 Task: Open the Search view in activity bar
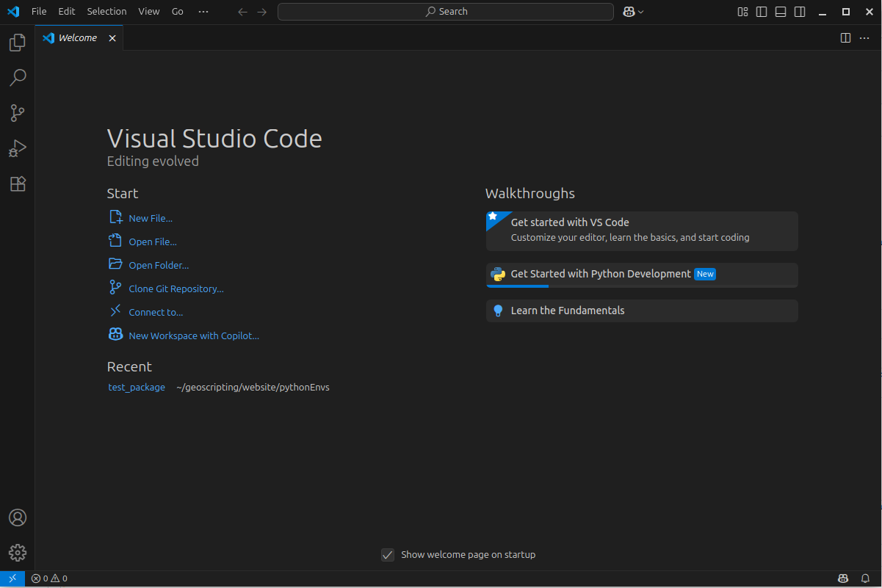[x=18, y=78]
